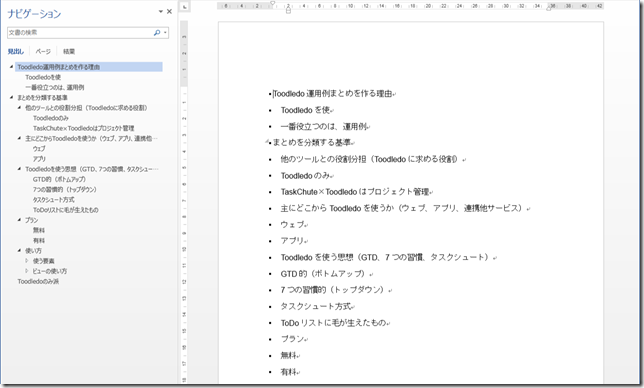Click the first line indent marker on ruler

(x=272, y=3)
